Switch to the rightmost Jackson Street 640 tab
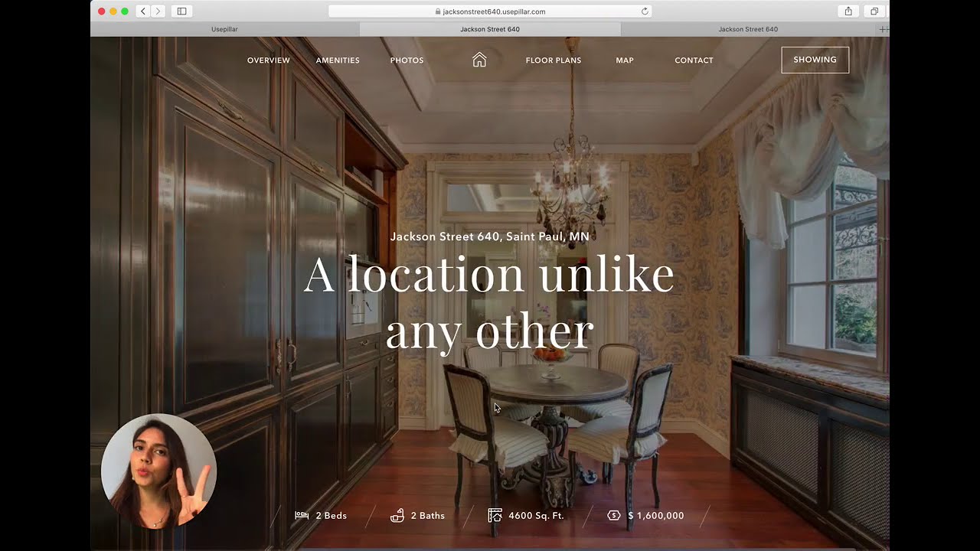The height and width of the screenshot is (551, 980). [748, 29]
